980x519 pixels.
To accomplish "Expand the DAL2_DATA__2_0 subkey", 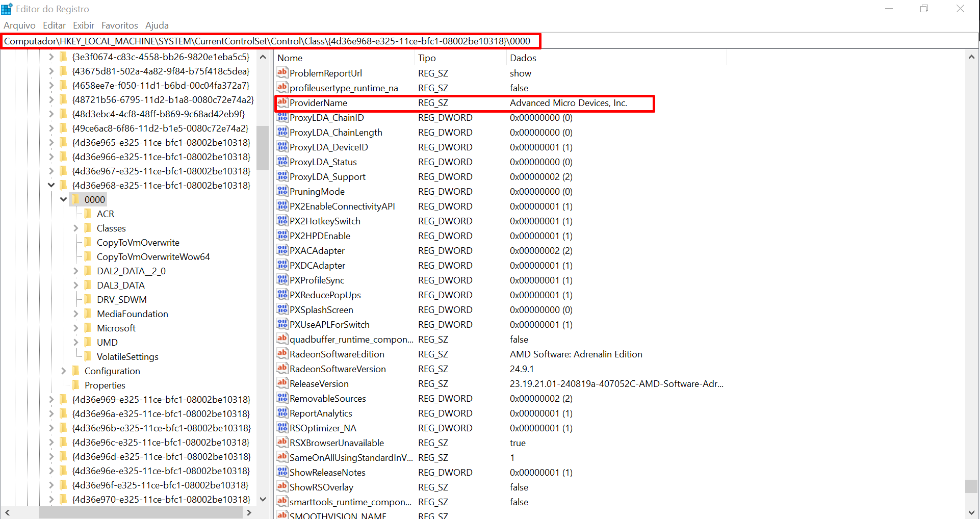I will click(75, 271).
